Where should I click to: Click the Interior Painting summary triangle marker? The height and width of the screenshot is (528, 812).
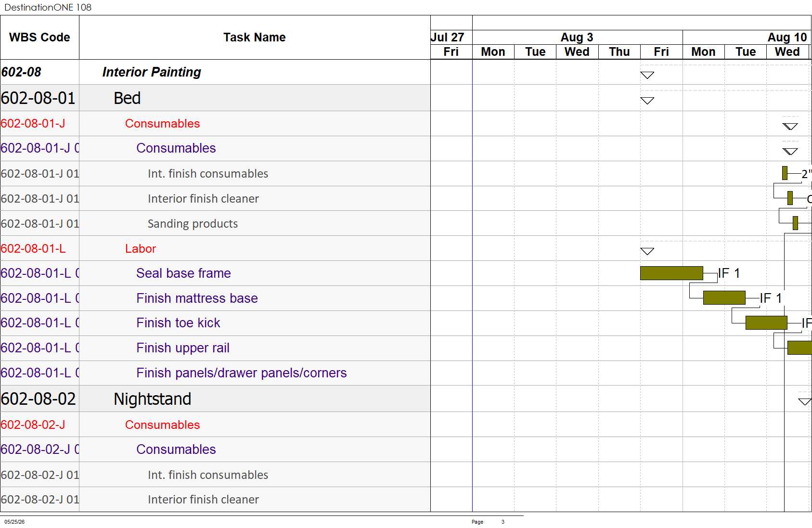coord(647,75)
